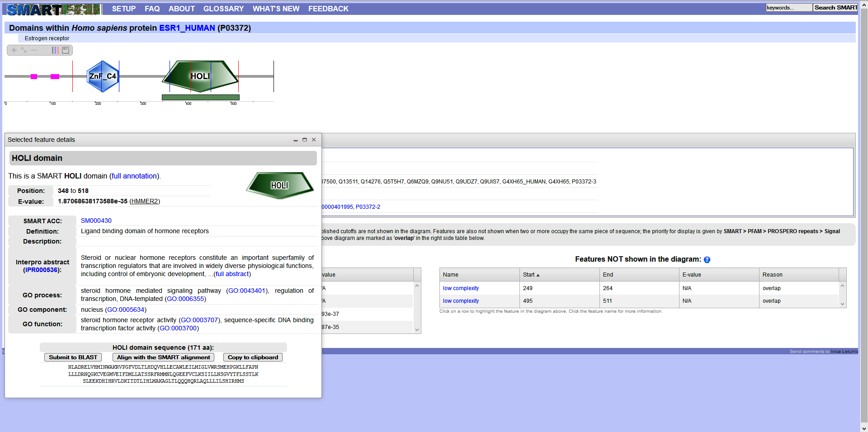
Task: Click the first magenta low complexity segment
Action: point(34,76)
